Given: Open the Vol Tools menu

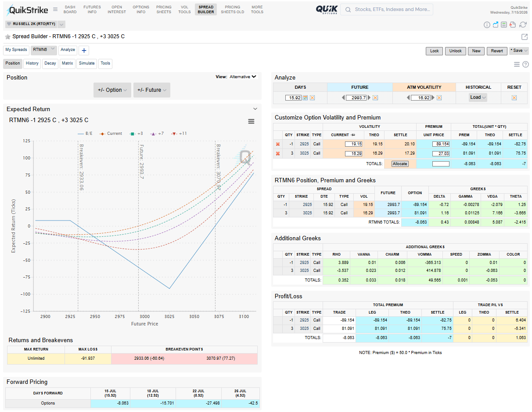Looking at the screenshot, I should (x=184, y=10).
